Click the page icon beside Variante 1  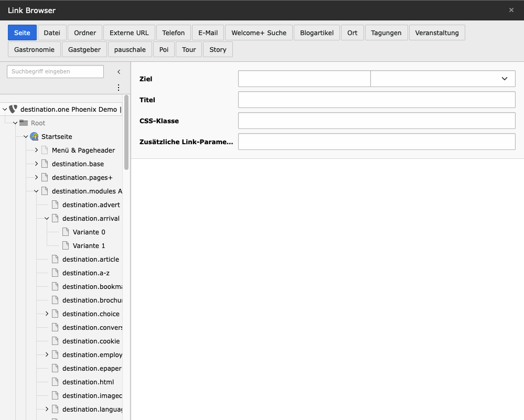click(66, 245)
